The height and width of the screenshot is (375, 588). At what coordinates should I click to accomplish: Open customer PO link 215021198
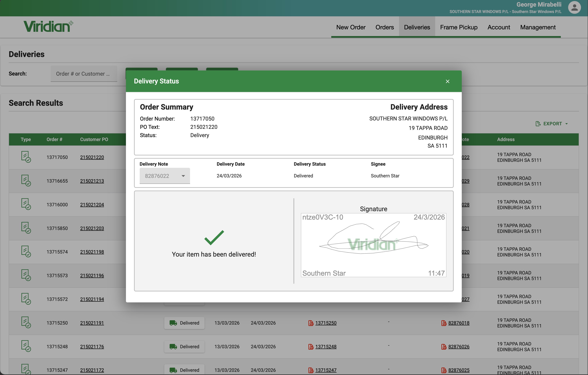coord(92,252)
